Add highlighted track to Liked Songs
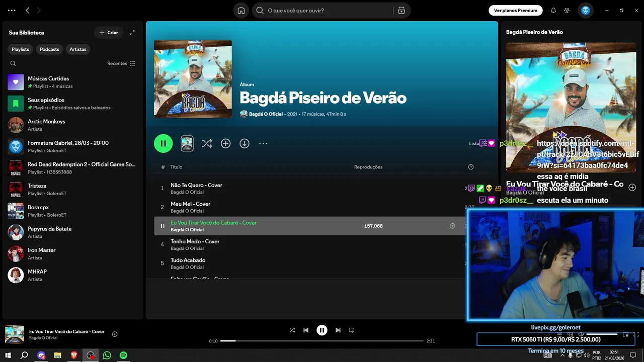Image resolution: width=644 pixels, height=362 pixels. click(x=452, y=226)
